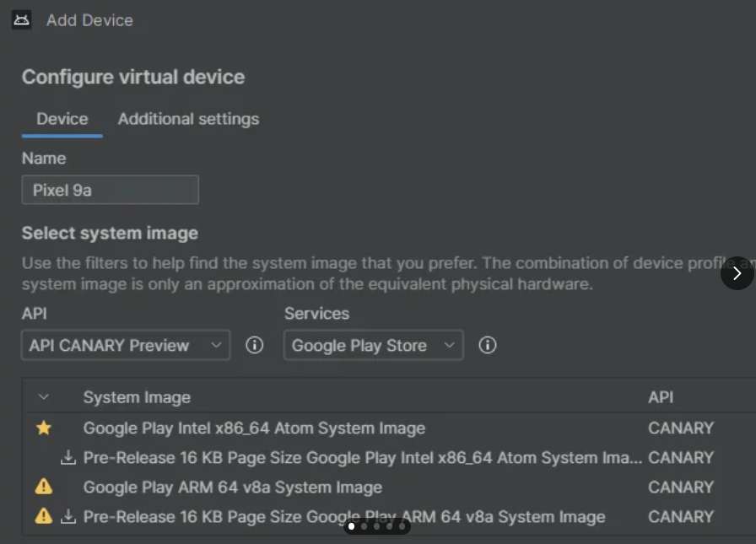756x544 pixels.
Task: Collapse the system image table chevron
Action: 44,397
